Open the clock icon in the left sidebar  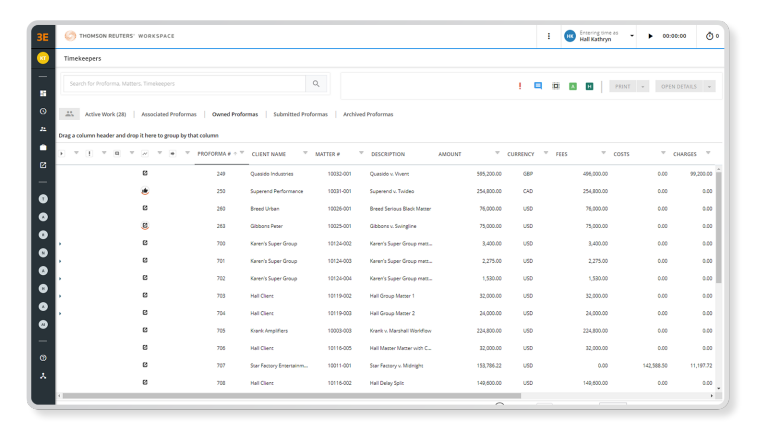tap(43, 111)
